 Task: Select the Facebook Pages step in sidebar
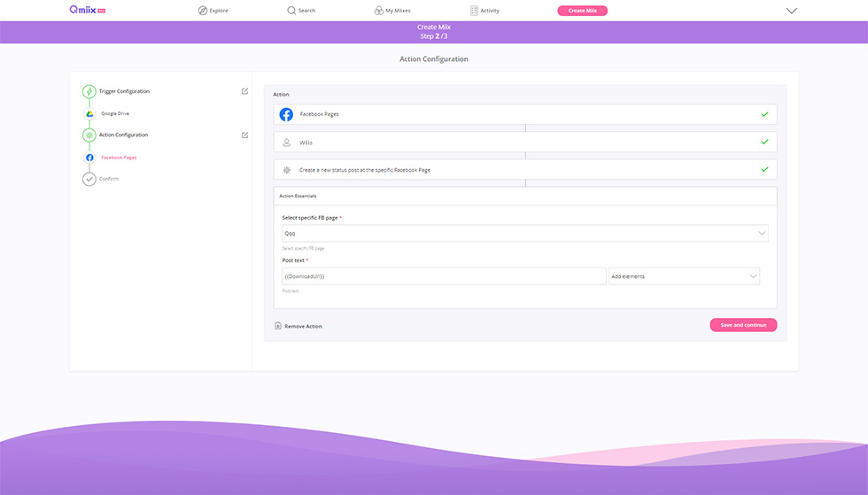coord(118,158)
